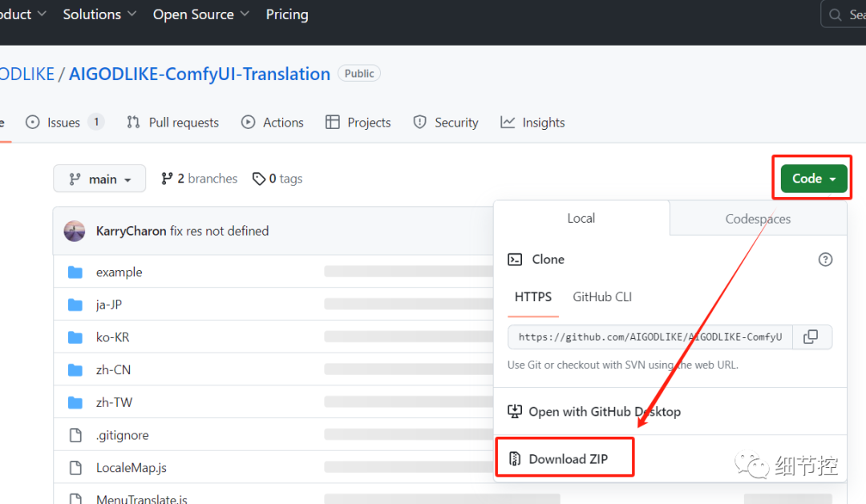The width and height of the screenshot is (866, 504).
Task: Open the Pricing page link
Action: pos(287,14)
